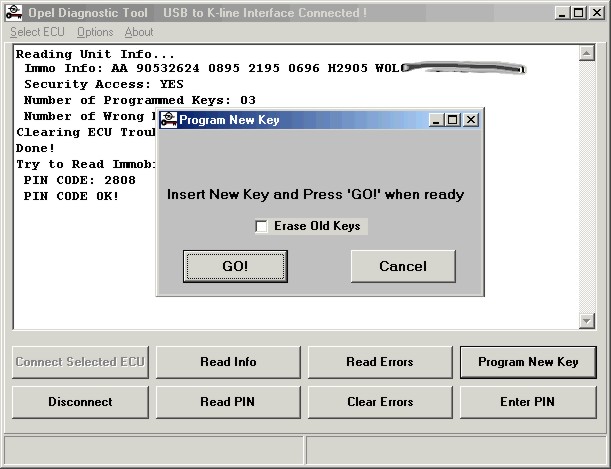Close the Opel Diagnostic Tool window

pyautogui.click(x=597, y=12)
